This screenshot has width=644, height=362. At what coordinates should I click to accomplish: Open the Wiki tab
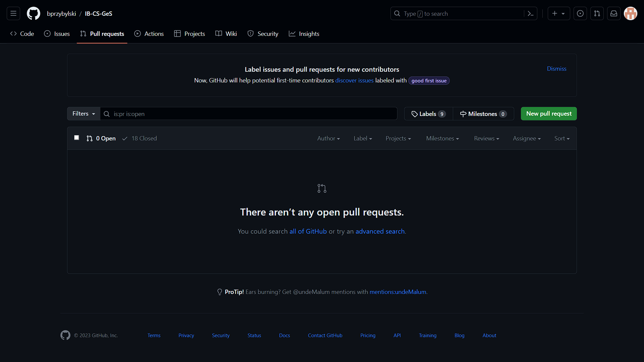point(226,34)
